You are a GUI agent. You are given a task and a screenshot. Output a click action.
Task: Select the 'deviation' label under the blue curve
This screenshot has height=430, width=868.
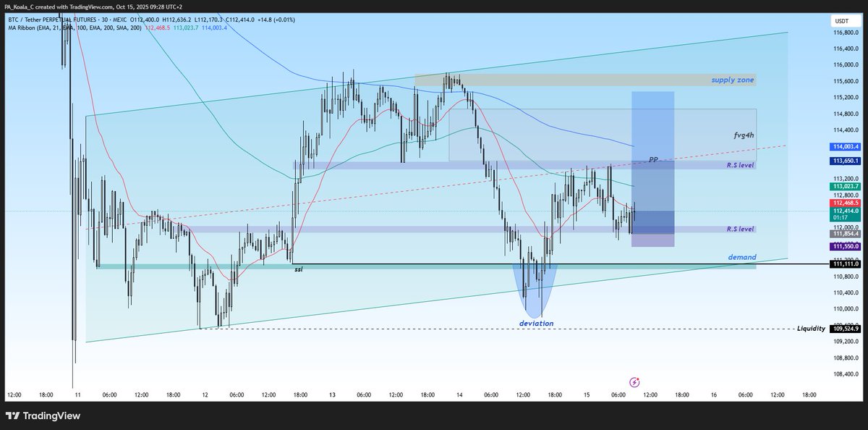536,323
